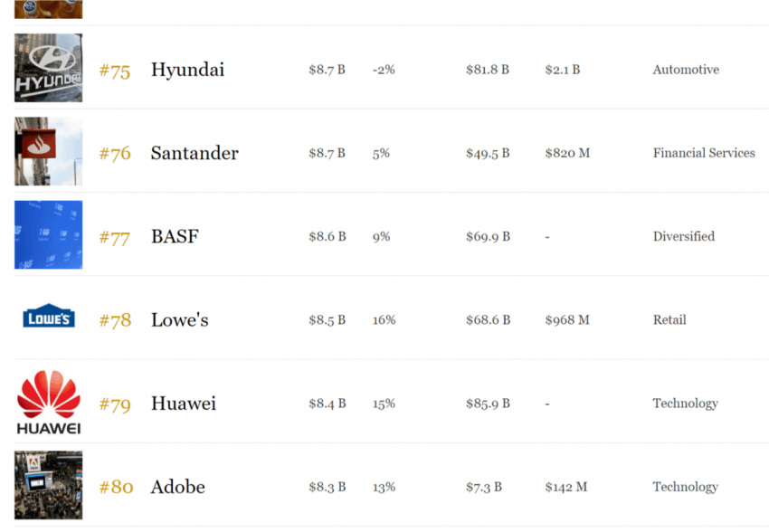The height and width of the screenshot is (532, 769).
Task: Select the Retail industry label
Action: point(669,319)
